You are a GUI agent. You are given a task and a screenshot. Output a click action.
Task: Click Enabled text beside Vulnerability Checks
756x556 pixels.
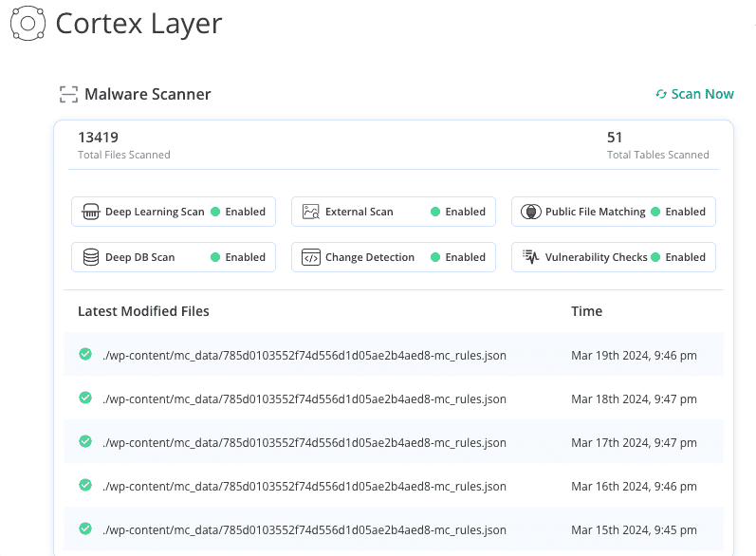tap(685, 257)
